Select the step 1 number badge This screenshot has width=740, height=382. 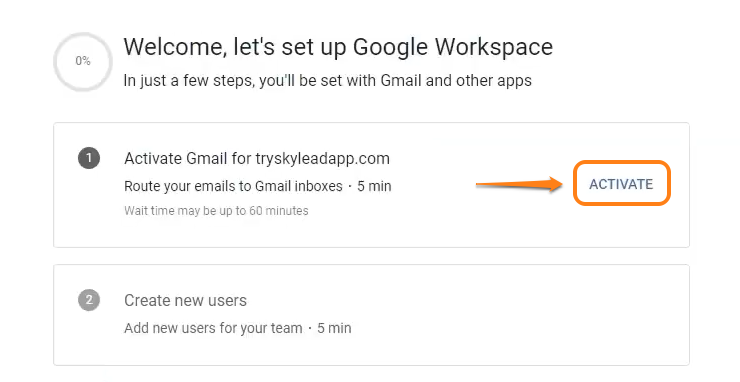tap(89, 158)
